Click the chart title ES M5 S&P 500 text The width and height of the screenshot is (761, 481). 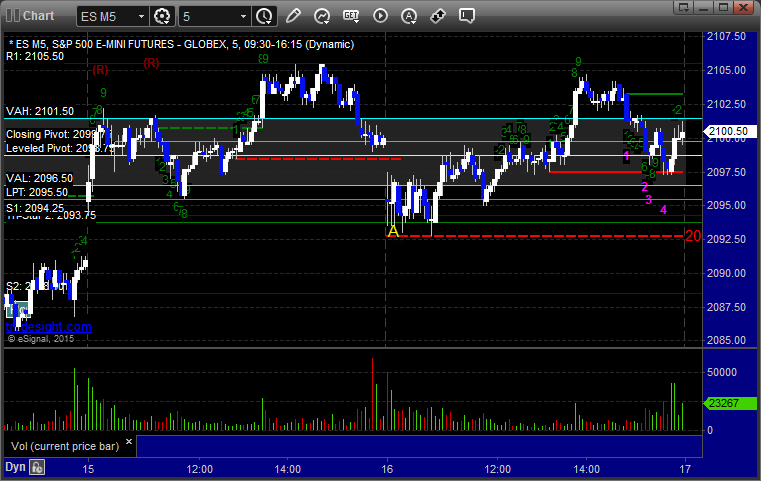[x=182, y=44]
